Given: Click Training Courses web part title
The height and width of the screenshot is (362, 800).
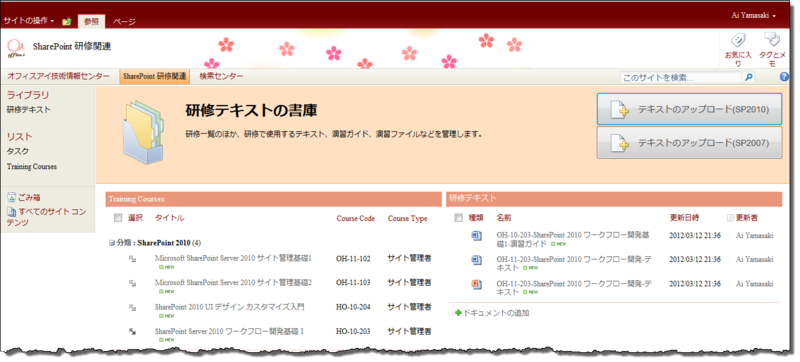Looking at the screenshot, I should 136,199.
